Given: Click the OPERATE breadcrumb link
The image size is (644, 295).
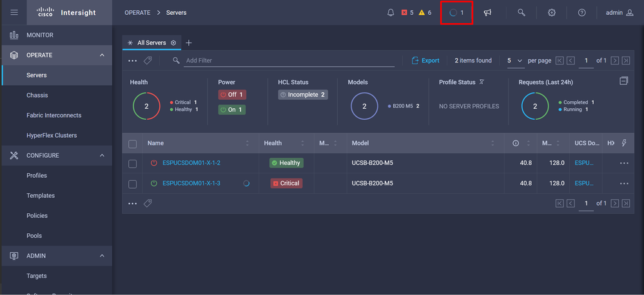Looking at the screenshot, I should point(137,13).
